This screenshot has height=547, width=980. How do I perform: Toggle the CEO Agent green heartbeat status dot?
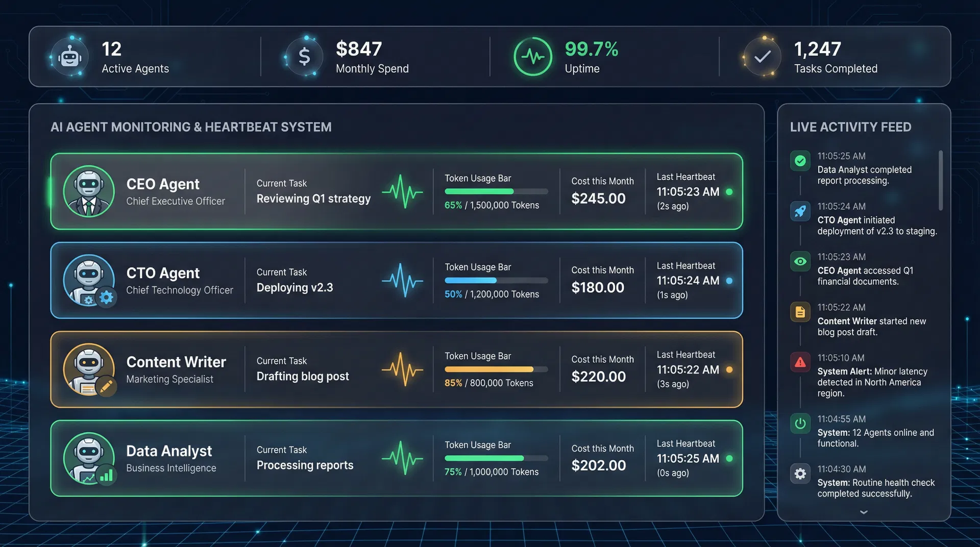[729, 192]
